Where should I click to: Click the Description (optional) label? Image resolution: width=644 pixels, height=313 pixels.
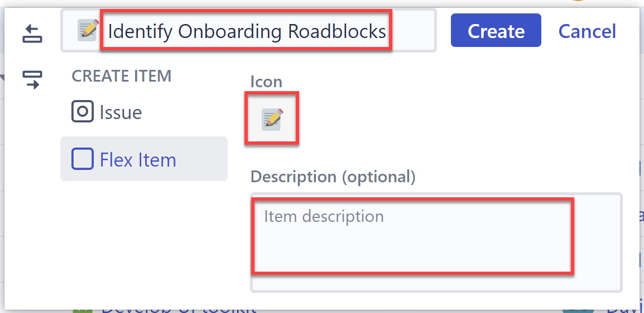[333, 177]
